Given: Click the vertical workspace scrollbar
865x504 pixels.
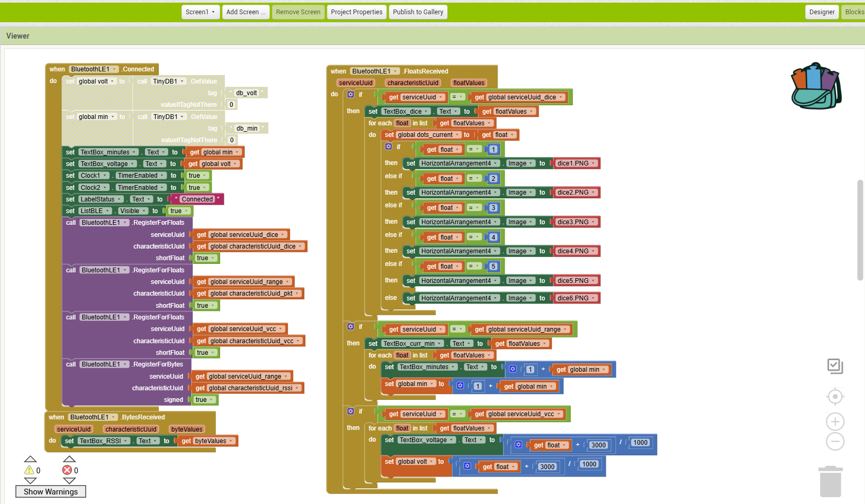Looking at the screenshot, I should [860, 230].
